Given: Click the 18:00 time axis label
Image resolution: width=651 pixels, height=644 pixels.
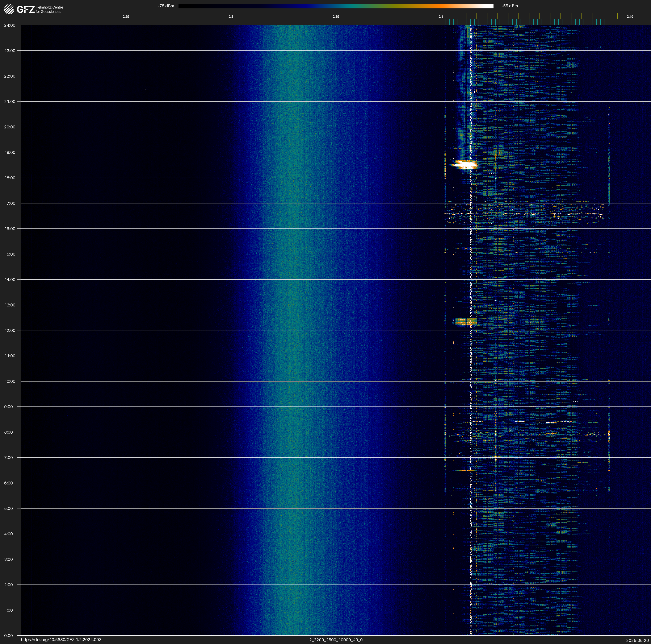Looking at the screenshot, I should coord(10,178).
